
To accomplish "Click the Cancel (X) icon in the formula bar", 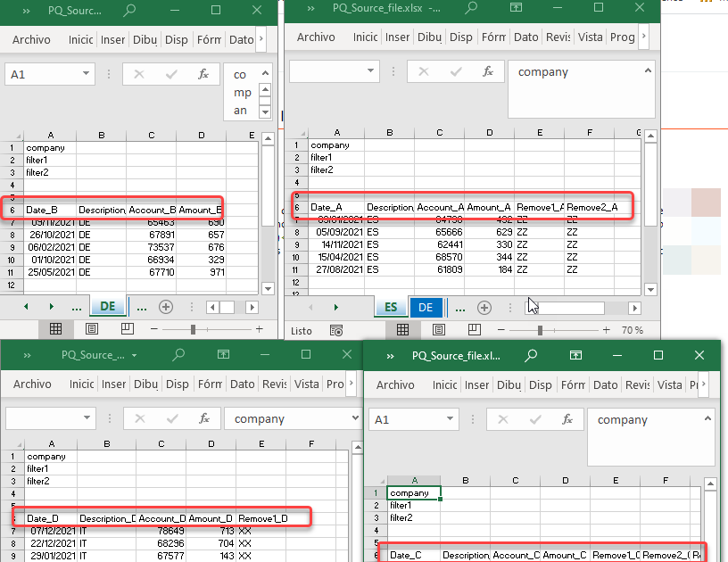I will coord(423,72).
